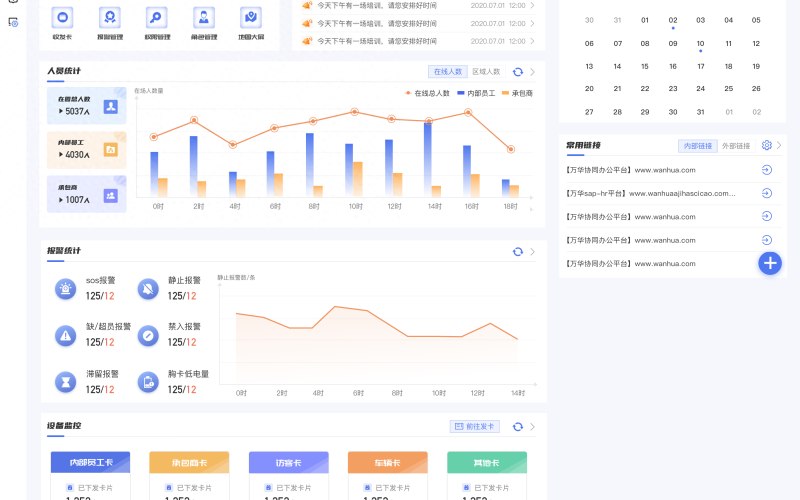Refresh the 报警统计 panel
This screenshot has width=800, height=500.
(x=518, y=252)
